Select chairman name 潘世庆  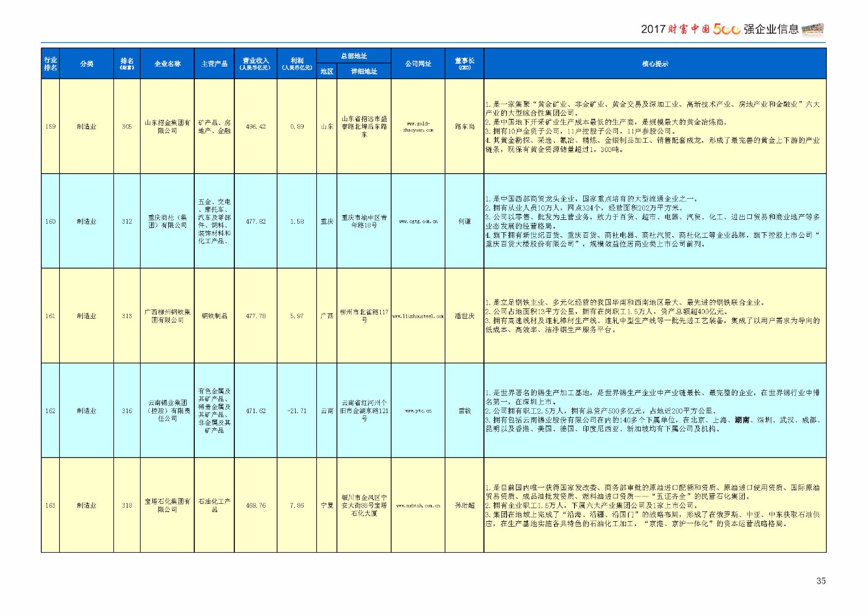click(x=464, y=316)
